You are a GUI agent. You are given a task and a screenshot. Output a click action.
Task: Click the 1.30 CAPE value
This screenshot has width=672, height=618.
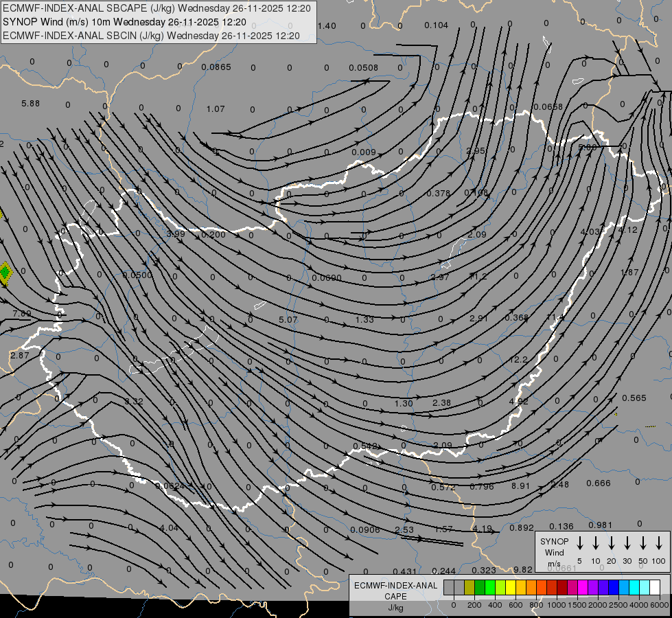click(404, 403)
